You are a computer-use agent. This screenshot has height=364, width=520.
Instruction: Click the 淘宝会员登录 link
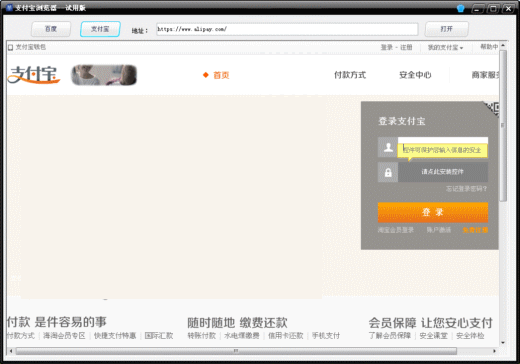click(x=396, y=230)
